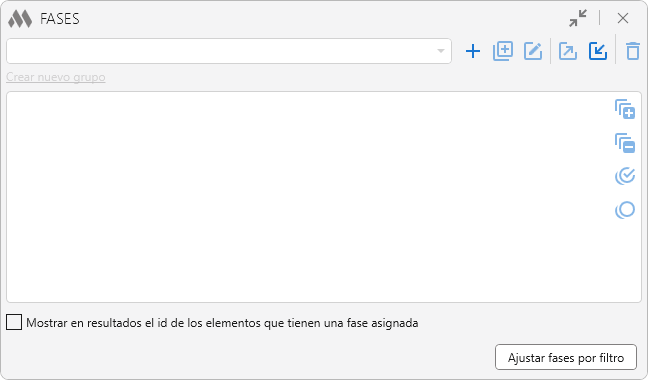
Task: Import phases using inward arrow icon
Action: [598, 51]
